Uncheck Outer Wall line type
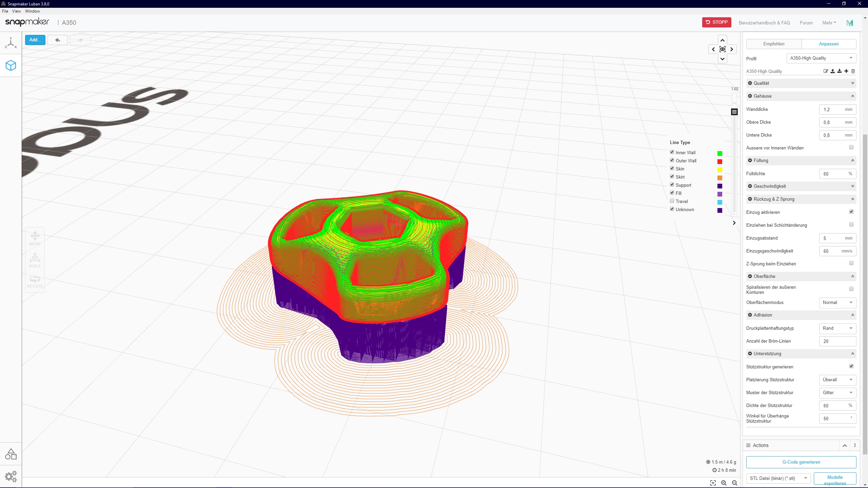This screenshot has width=868, height=488. [672, 160]
